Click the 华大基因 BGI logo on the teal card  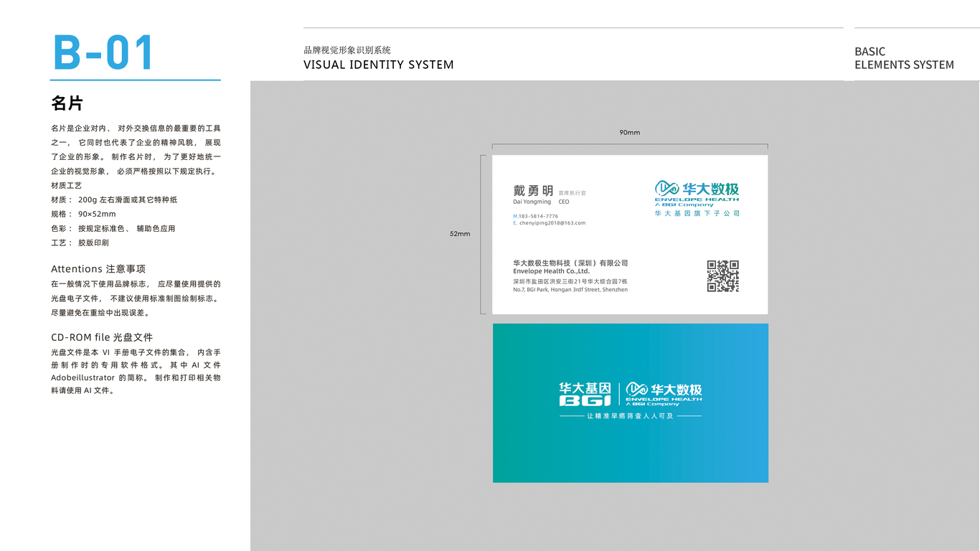pos(585,395)
